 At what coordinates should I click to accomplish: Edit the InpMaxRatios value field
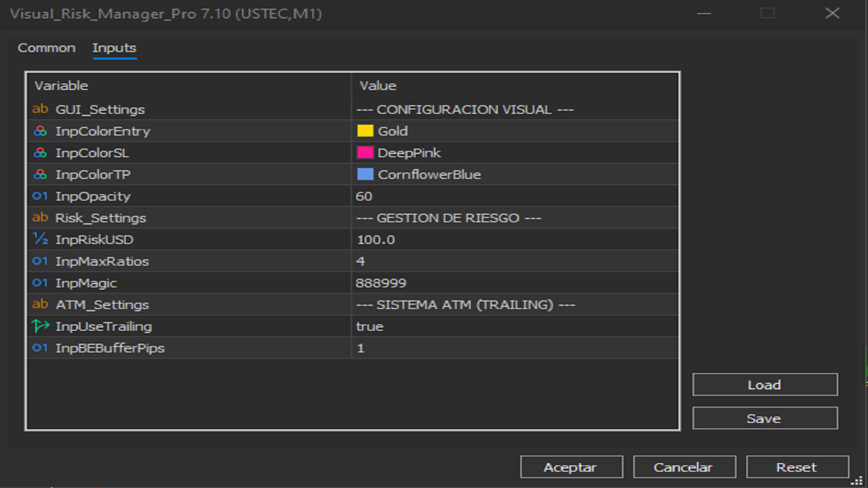point(514,261)
